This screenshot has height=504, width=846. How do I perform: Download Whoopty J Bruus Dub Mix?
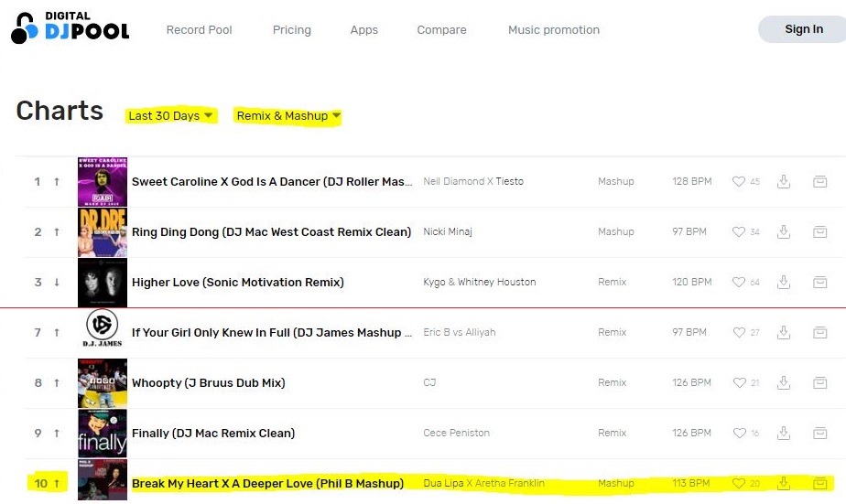click(784, 382)
